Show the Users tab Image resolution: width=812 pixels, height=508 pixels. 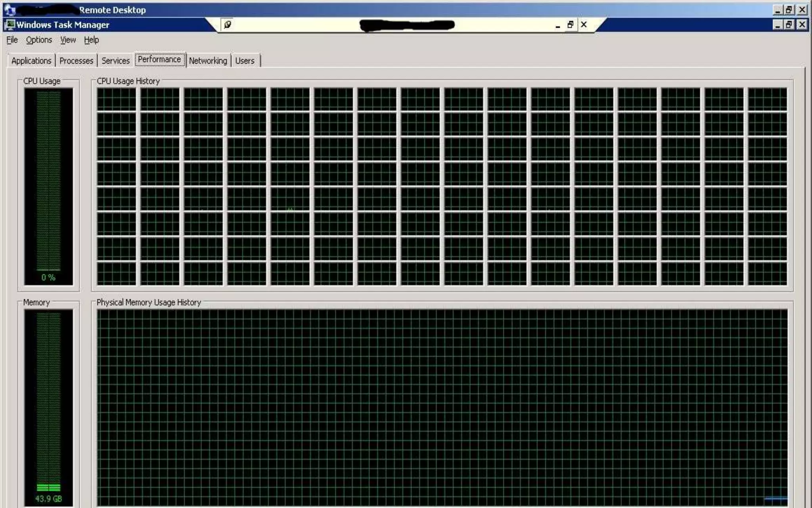click(245, 61)
